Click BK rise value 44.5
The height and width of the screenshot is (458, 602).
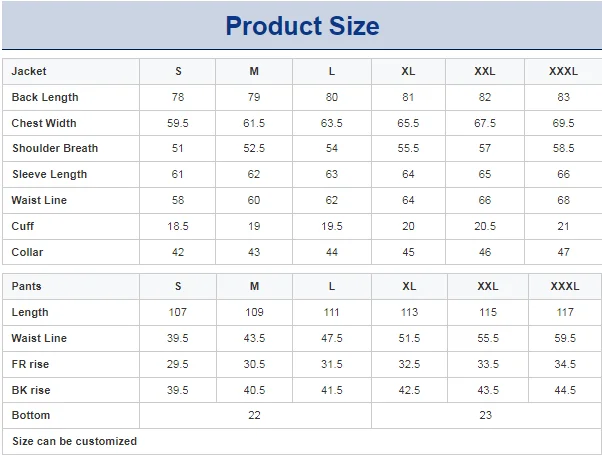tap(565, 390)
